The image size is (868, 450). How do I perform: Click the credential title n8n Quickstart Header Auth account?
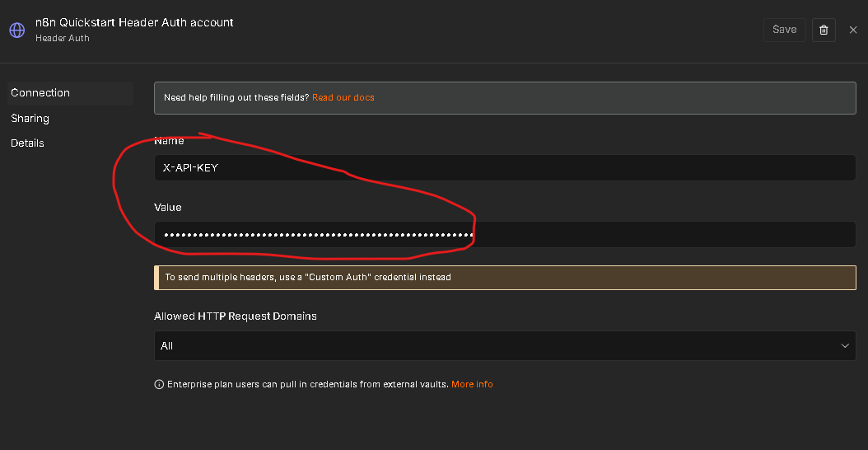click(134, 23)
